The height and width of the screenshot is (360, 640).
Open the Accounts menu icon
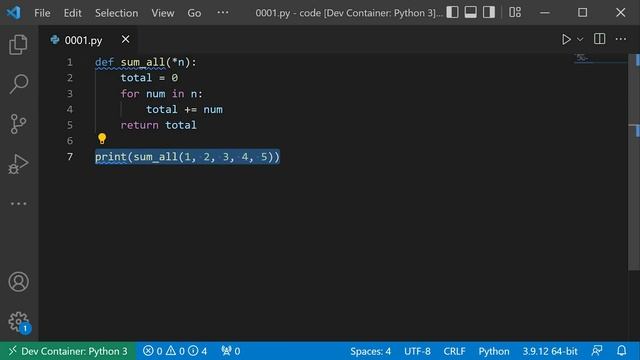click(x=18, y=282)
